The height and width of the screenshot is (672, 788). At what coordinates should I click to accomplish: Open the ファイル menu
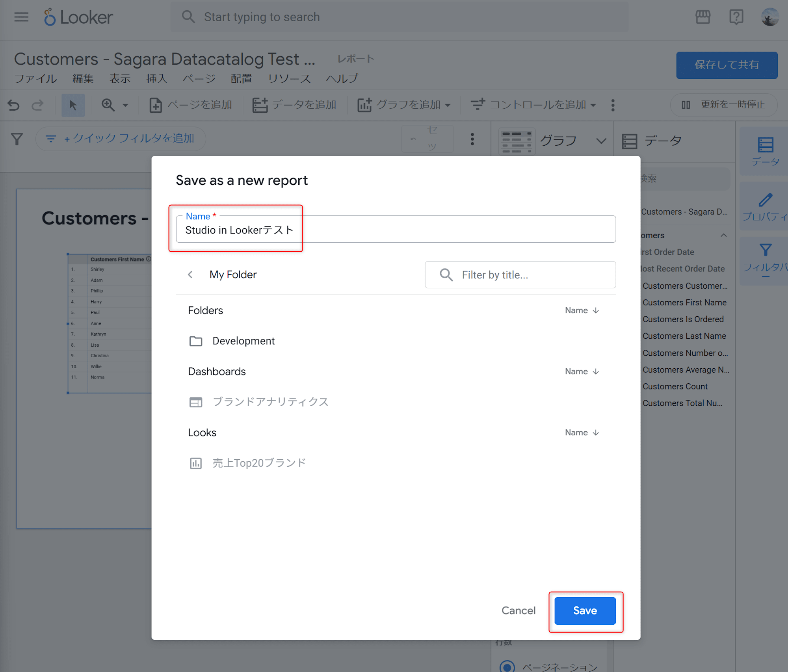tap(35, 78)
